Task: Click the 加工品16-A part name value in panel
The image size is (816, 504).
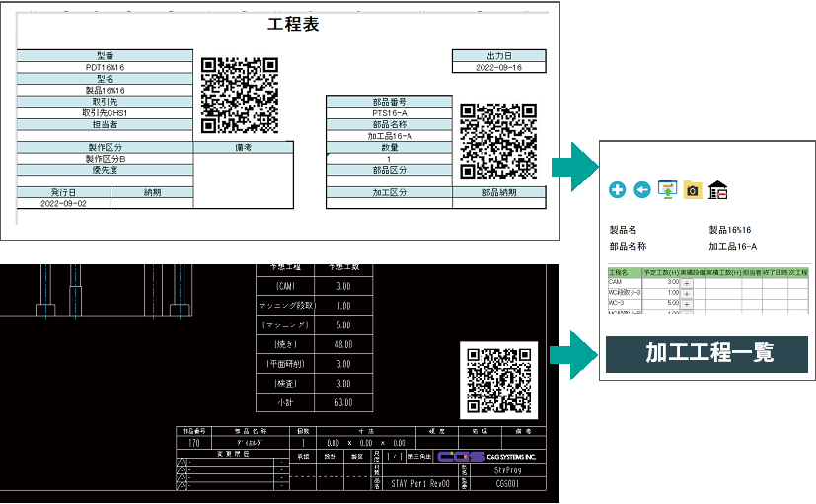Action: (733, 246)
